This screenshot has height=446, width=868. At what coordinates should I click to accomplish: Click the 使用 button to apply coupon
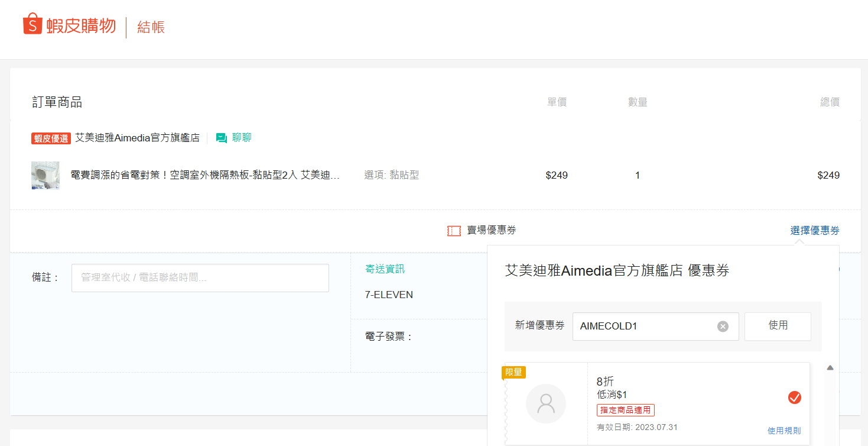pos(778,326)
